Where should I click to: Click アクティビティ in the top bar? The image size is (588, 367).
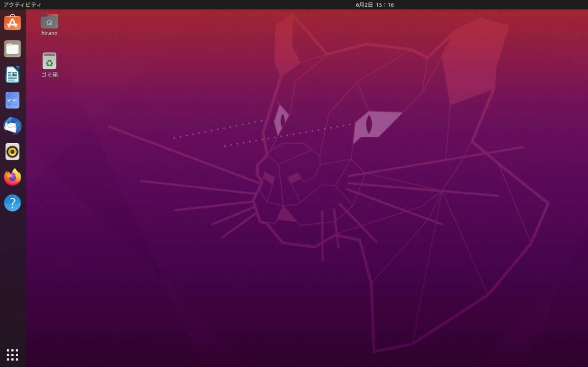23,5
